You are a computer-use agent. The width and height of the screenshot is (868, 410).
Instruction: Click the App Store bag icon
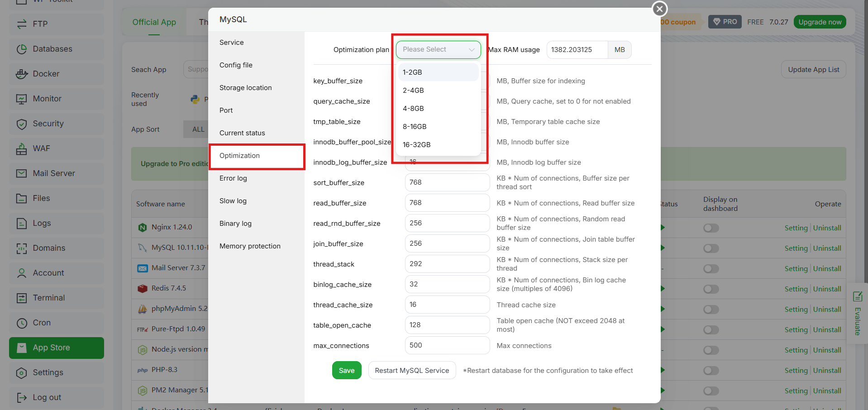22,348
